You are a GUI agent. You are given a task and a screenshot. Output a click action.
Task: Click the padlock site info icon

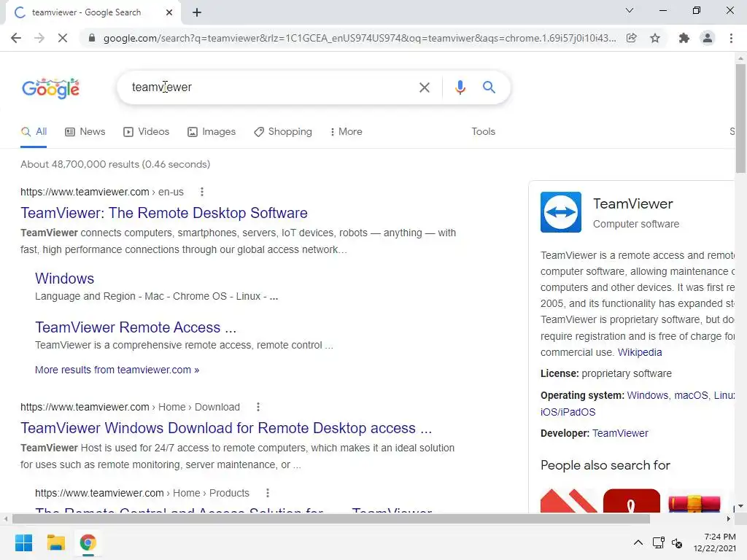92,38
